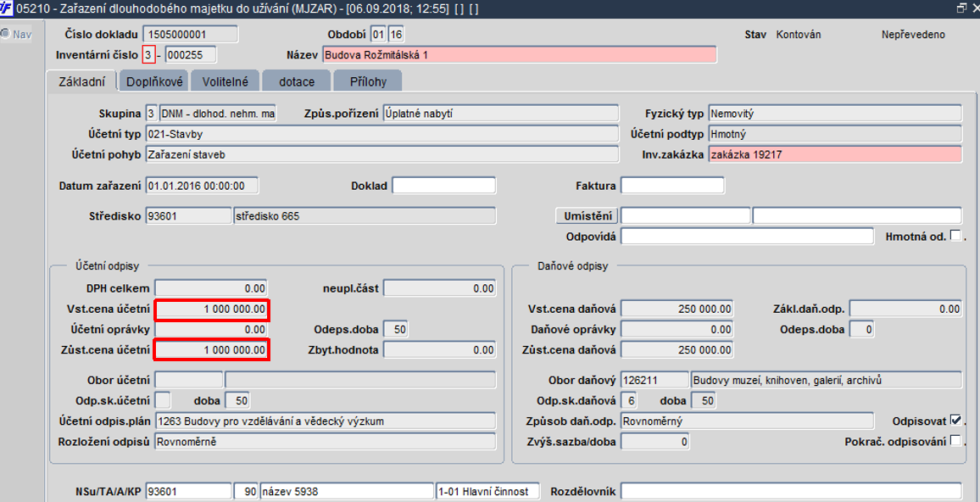Viewport: 980px width, 502px height.
Task: Open the Volitelné tab
Action: pyautogui.click(x=225, y=81)
